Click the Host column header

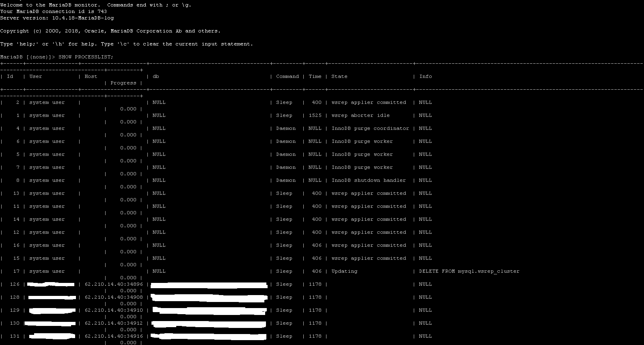coord(91,76)
